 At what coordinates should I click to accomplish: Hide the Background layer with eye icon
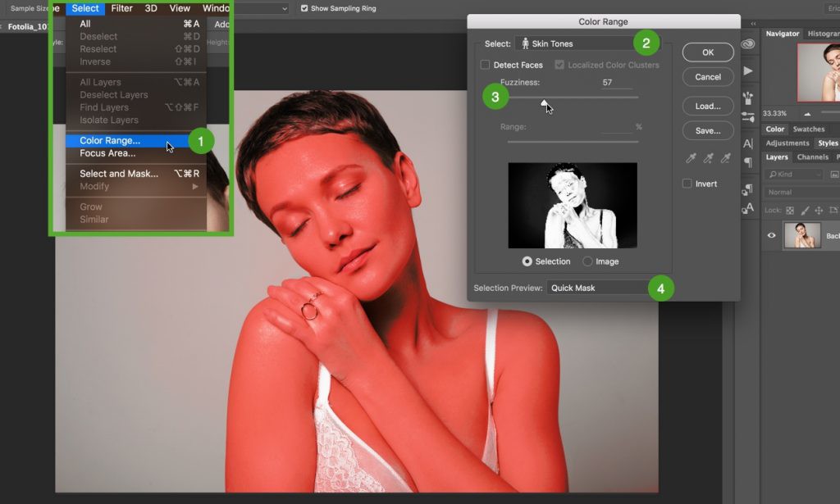coord(771,235)
